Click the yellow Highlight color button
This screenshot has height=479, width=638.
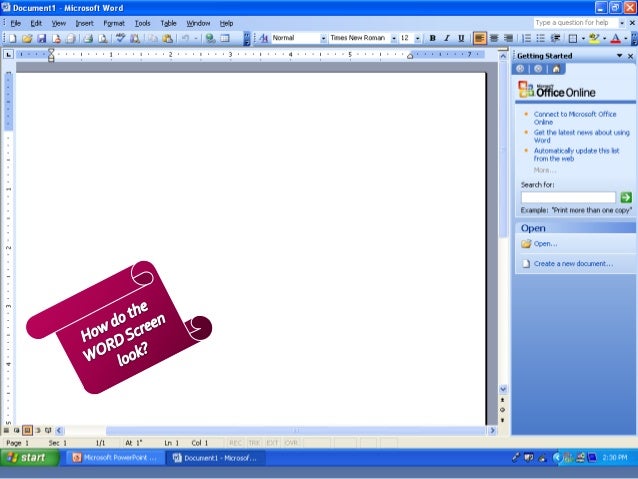pos(594,38)
